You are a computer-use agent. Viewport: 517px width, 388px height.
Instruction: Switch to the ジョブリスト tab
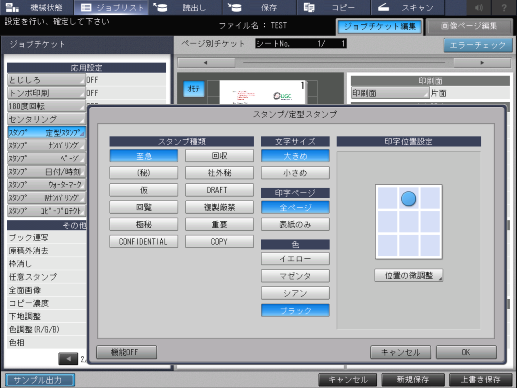(112, 7)
